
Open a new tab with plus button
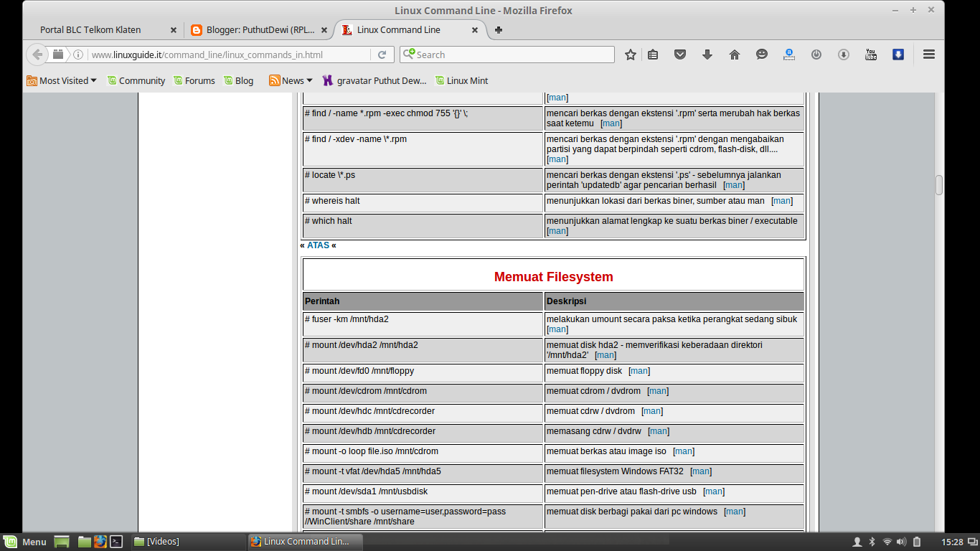tap(499, 30)
